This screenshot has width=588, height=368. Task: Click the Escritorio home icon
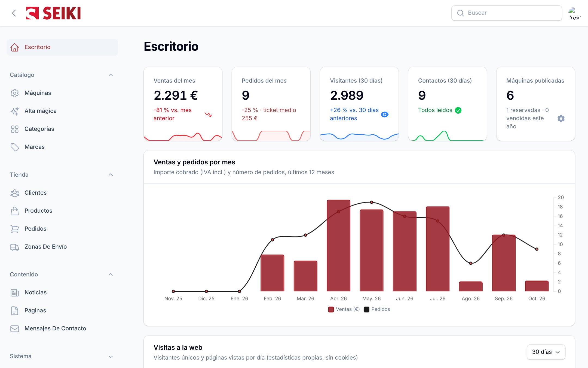[15, 47]
